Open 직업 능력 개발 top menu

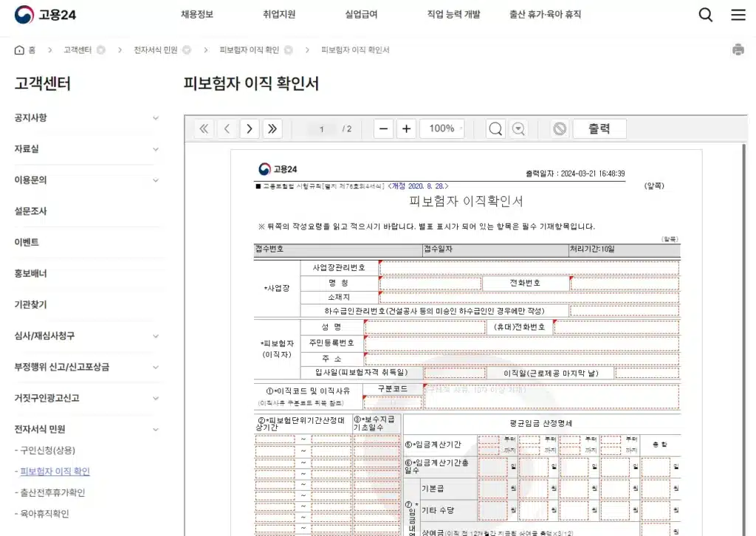(x=454, y=15)
